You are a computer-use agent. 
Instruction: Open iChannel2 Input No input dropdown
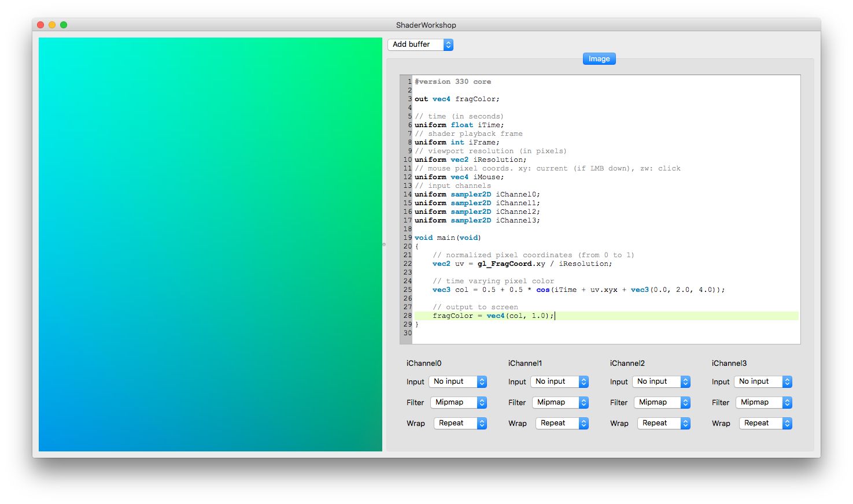661,381
